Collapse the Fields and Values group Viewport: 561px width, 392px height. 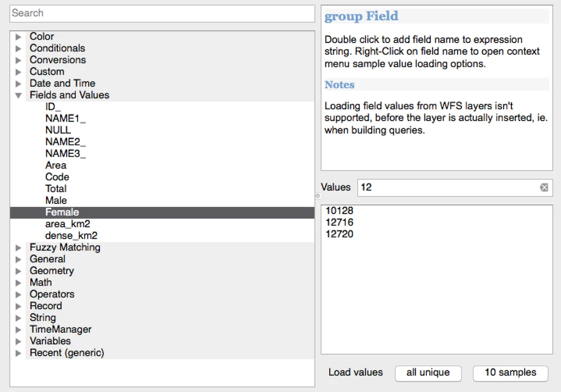pos(19,96)
